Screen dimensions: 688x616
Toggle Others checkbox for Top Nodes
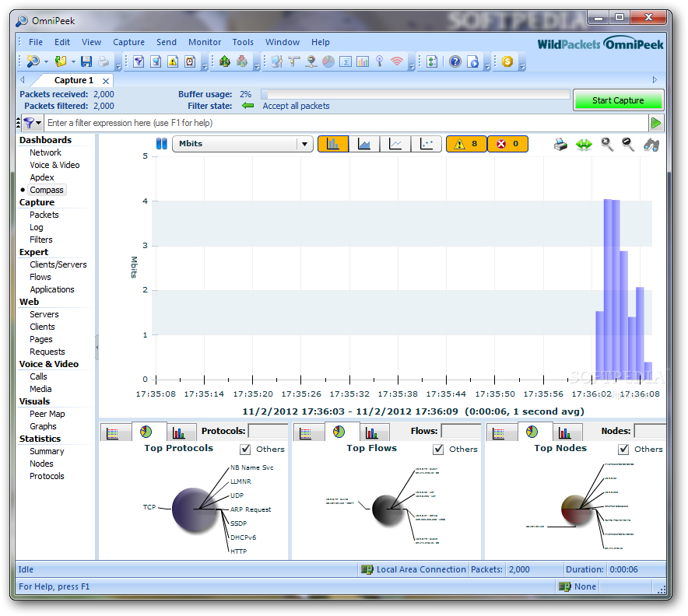(623, 450)
